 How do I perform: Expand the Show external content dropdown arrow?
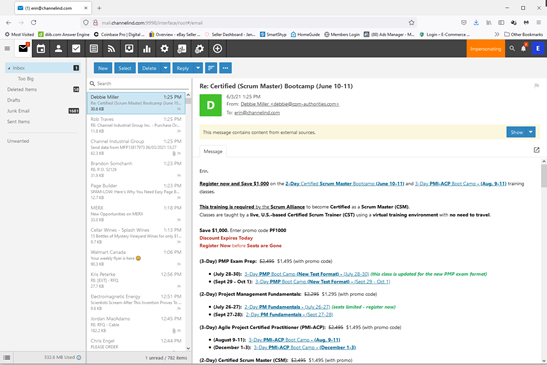click(x=531, y=132)
